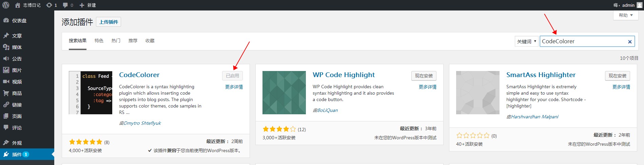
Task: Click the 插件 update count badge
Action: [26, 154]
